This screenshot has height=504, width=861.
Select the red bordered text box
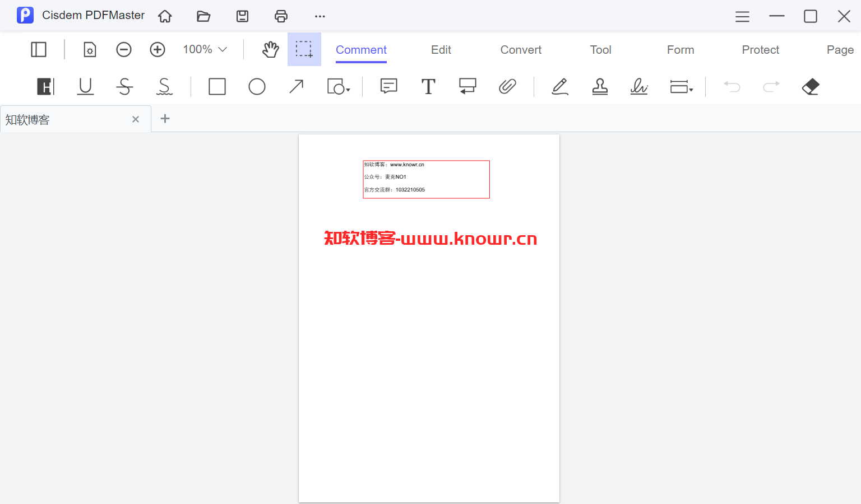(427, 179)
